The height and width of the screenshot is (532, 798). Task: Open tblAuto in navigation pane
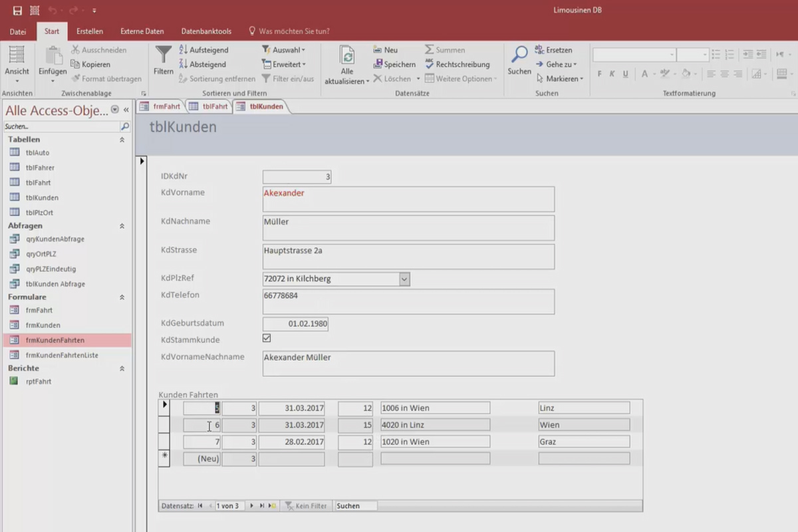pos(37,153)
